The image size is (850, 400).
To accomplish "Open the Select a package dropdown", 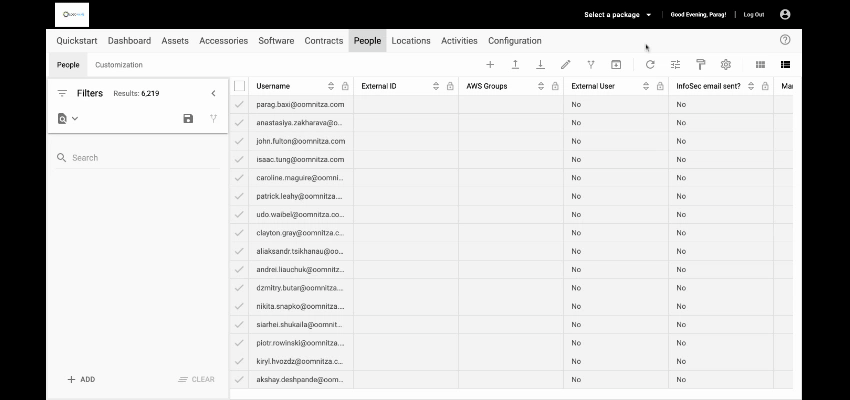I will pyautogui.click(x=617, y=15).
